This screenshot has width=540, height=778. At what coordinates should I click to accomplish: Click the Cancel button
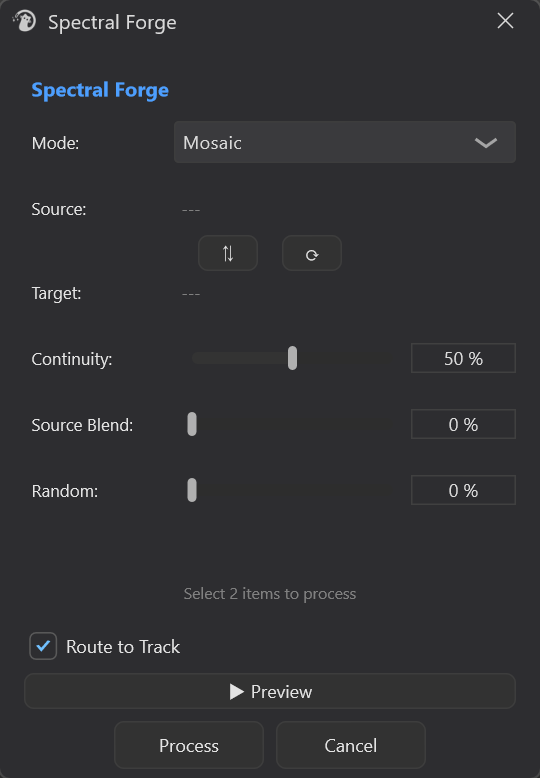[x=350, y=745]
